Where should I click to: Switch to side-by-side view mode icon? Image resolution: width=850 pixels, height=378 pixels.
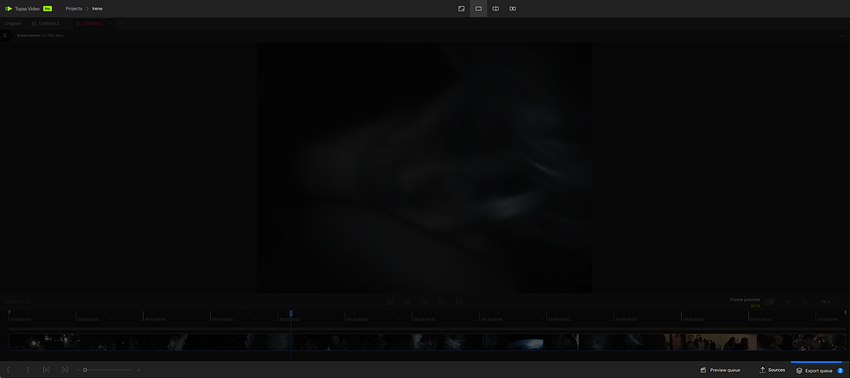(x=512, y=9)
